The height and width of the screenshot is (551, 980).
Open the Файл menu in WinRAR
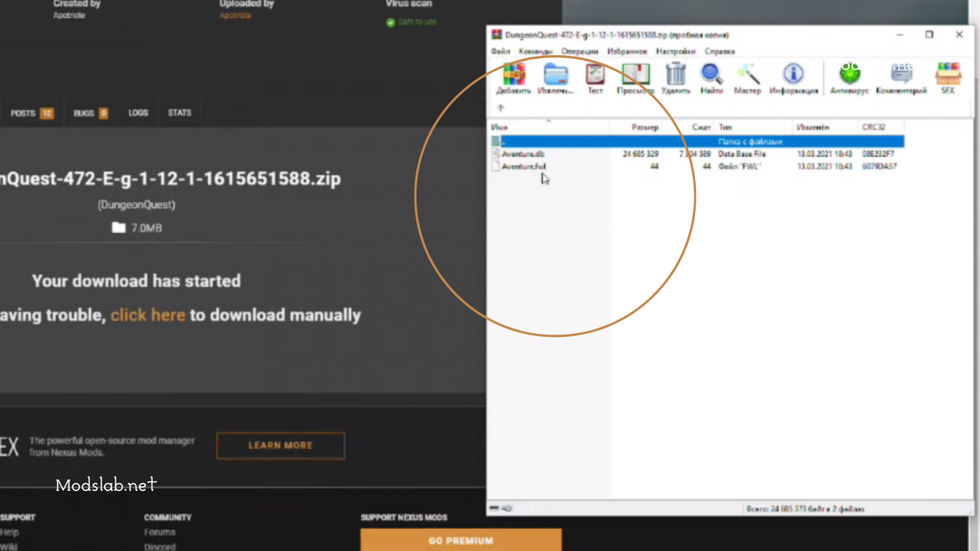[x=500, y=51]
